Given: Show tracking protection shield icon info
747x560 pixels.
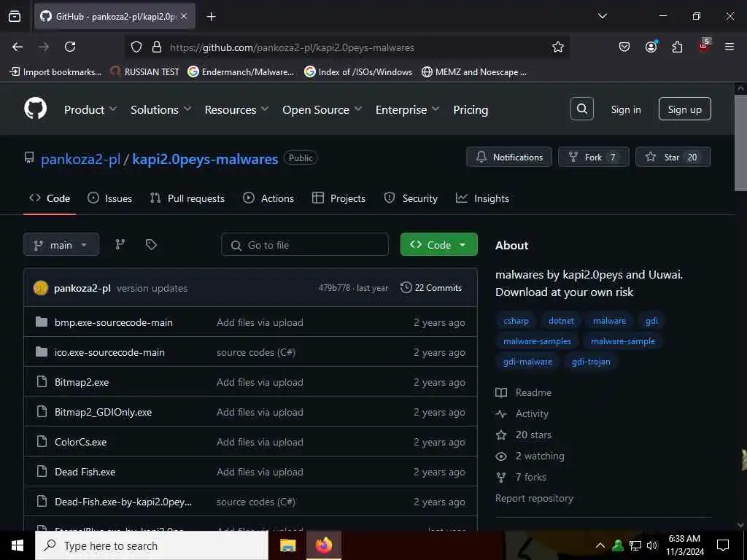Looking at the screenshot, I should coord(136,47).
